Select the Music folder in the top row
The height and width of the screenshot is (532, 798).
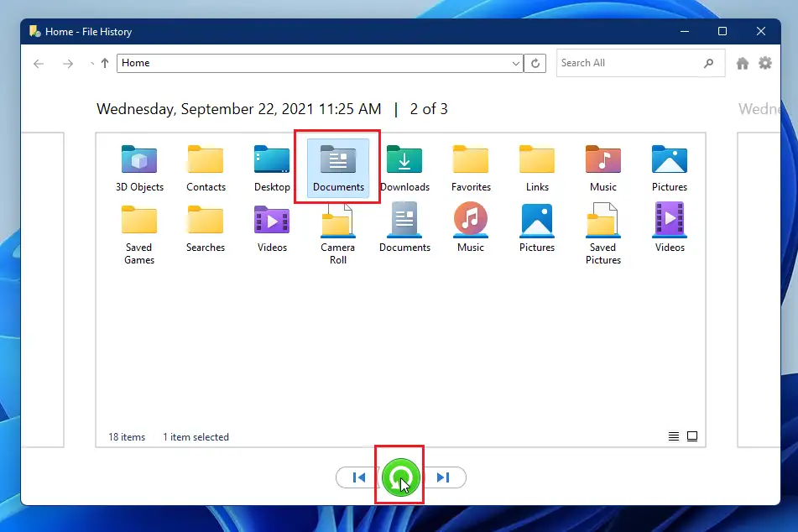(603, 169)
